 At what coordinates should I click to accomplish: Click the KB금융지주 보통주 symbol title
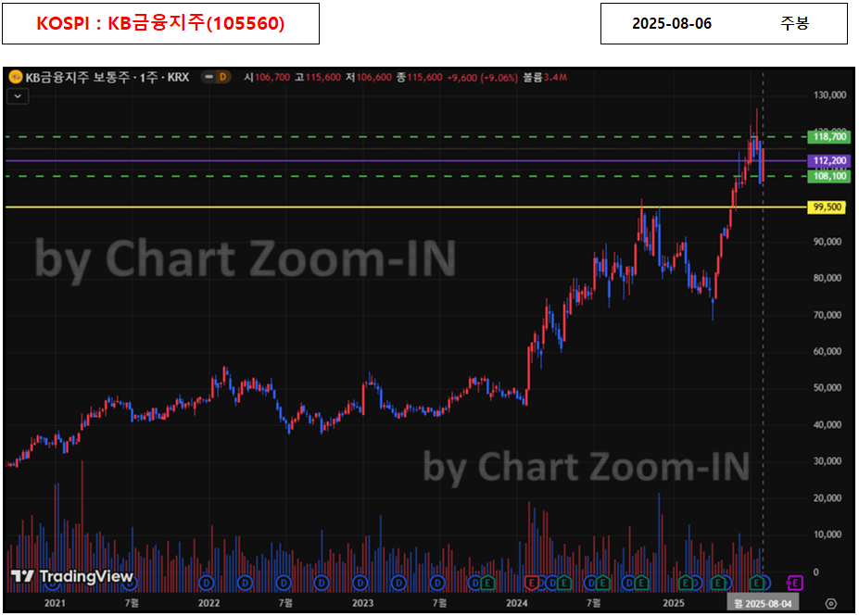pos(107,77)
